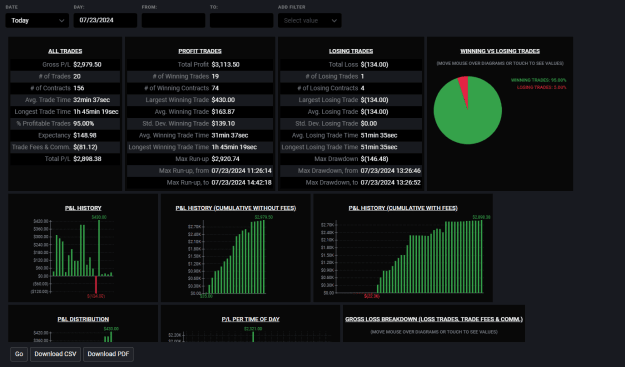
Task: Click Max Run-up from value 07/23/2024 11:26:14
Action: point(242,171)
